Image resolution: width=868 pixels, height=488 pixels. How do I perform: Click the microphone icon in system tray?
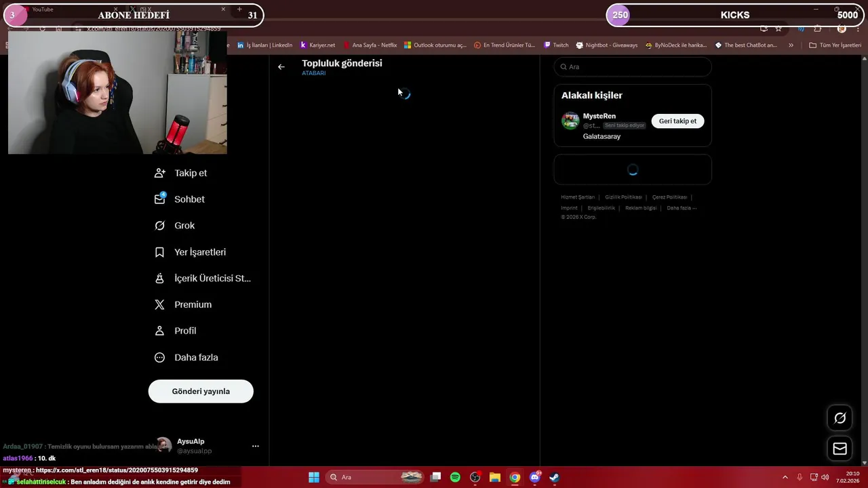(800, 477)
